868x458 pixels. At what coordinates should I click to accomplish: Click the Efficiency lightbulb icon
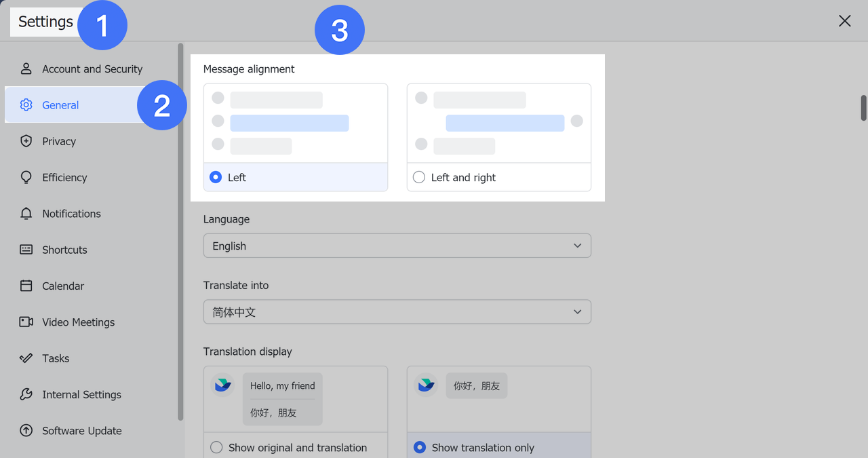click(x=26, y=177)
